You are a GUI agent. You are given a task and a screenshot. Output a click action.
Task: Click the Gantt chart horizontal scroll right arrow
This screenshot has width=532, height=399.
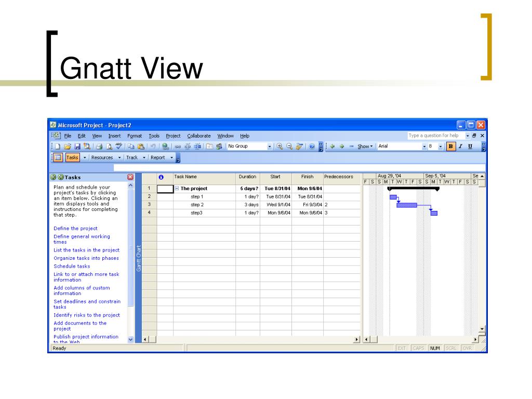pyautogui.click(x=475, y=339)
